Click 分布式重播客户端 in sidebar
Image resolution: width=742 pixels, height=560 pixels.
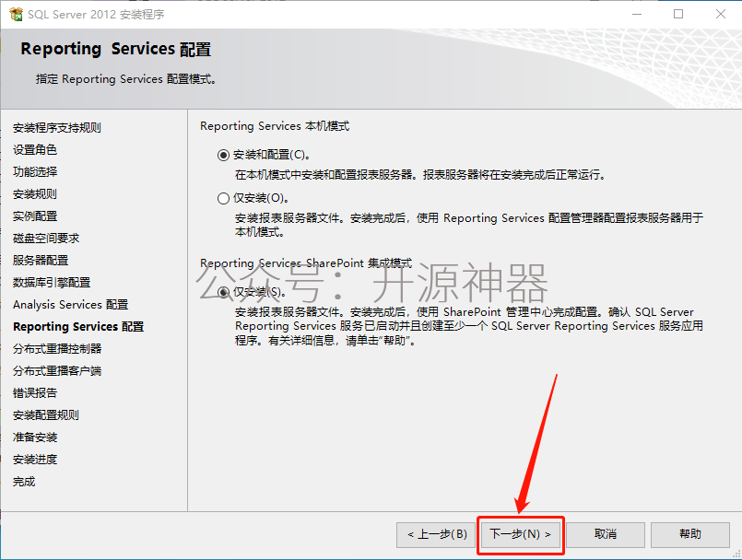[x=57, y=371]
